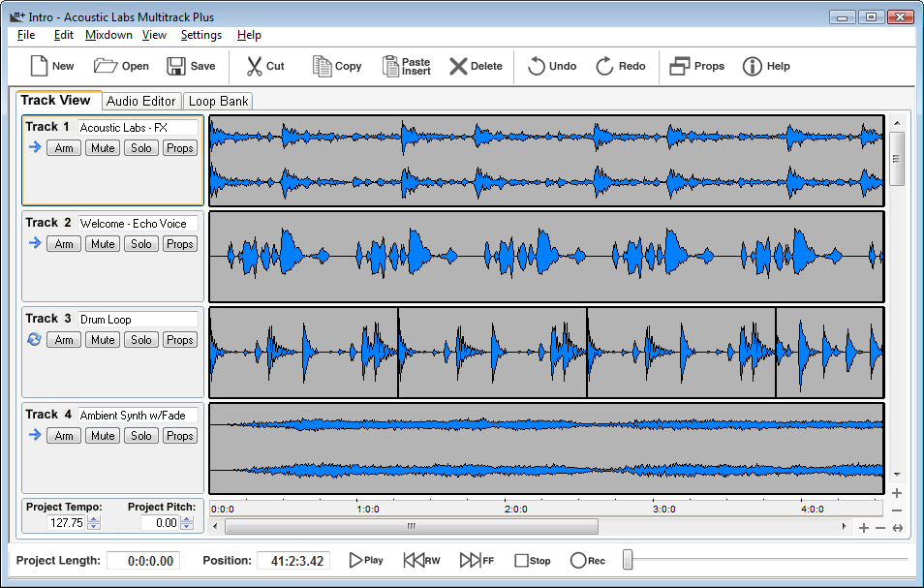Increase Project Tempo with the up stepper
This screenshot has height=588, width=924.
coord(93,519)
